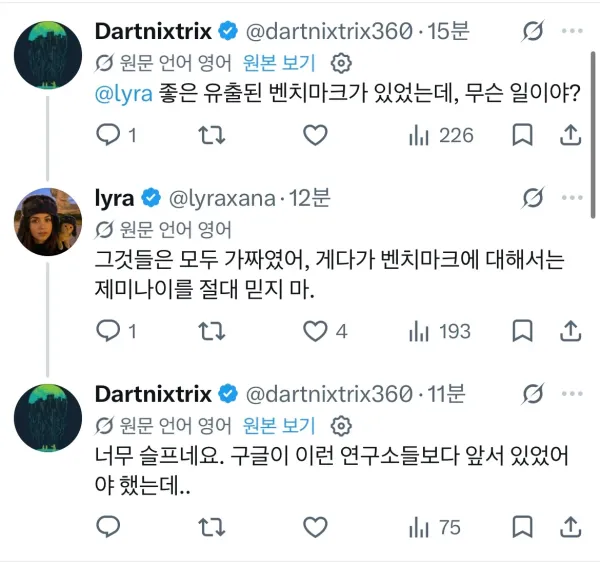This screenshot has width=600, height=563.
Task: Open translation settings gear on first tweet
Action: click(341, 63)
